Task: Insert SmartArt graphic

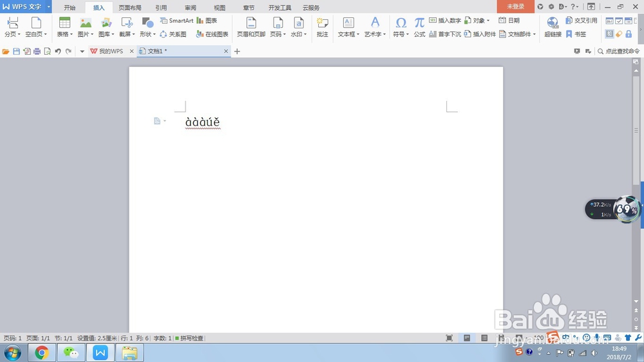Action: coord(176,21)
